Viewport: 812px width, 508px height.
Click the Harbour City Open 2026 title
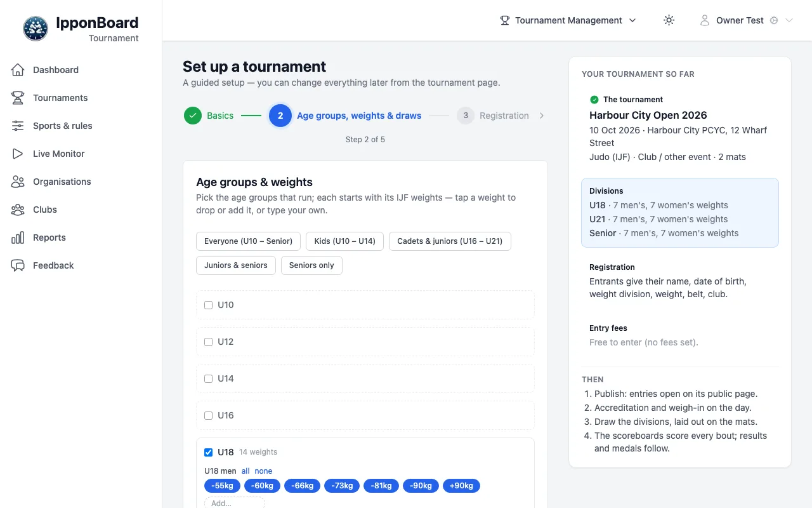(648, 116)
